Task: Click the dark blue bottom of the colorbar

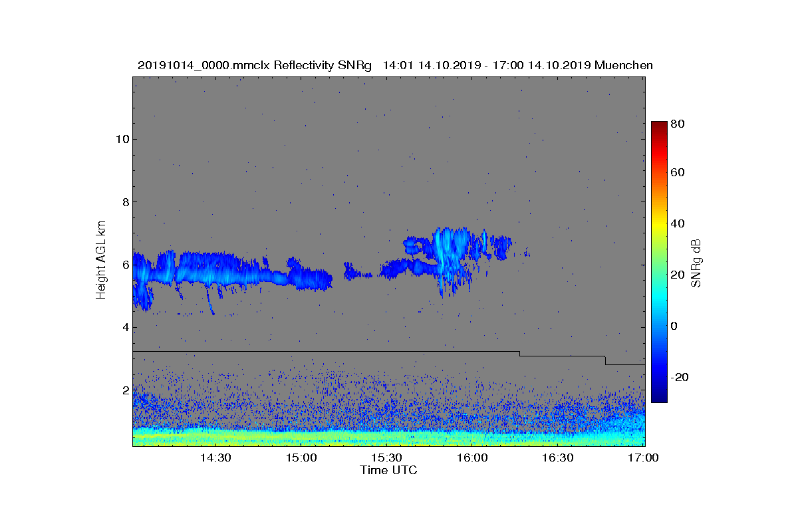Action: coord(659,397)
